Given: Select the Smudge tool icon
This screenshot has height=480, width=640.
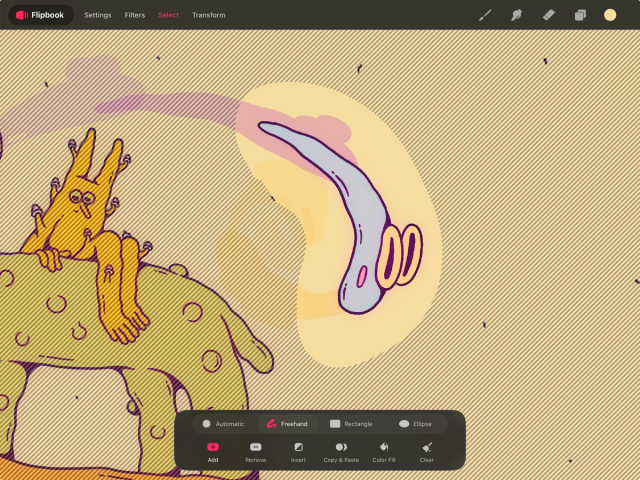Looking at the screenshot, I should tap(517, 15).
